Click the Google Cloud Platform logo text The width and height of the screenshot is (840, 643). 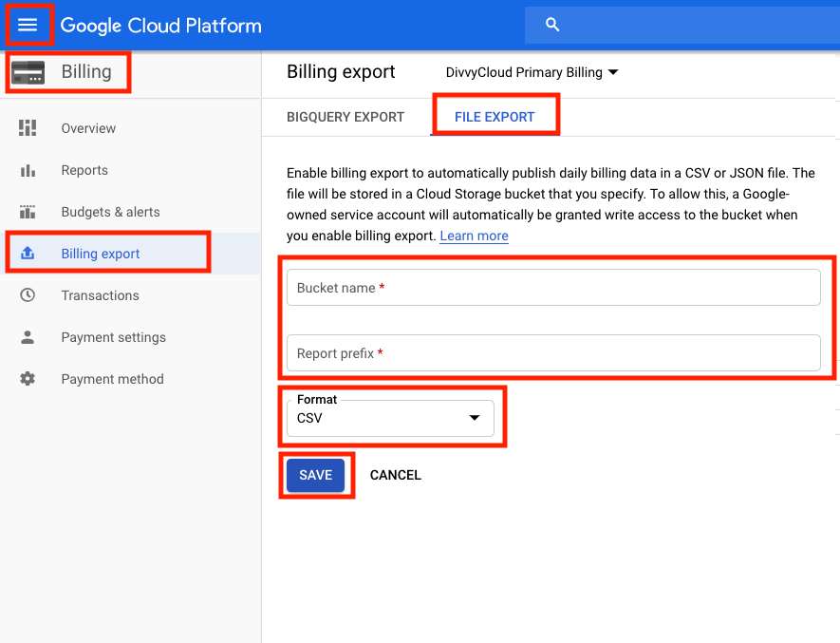(160, 26)
